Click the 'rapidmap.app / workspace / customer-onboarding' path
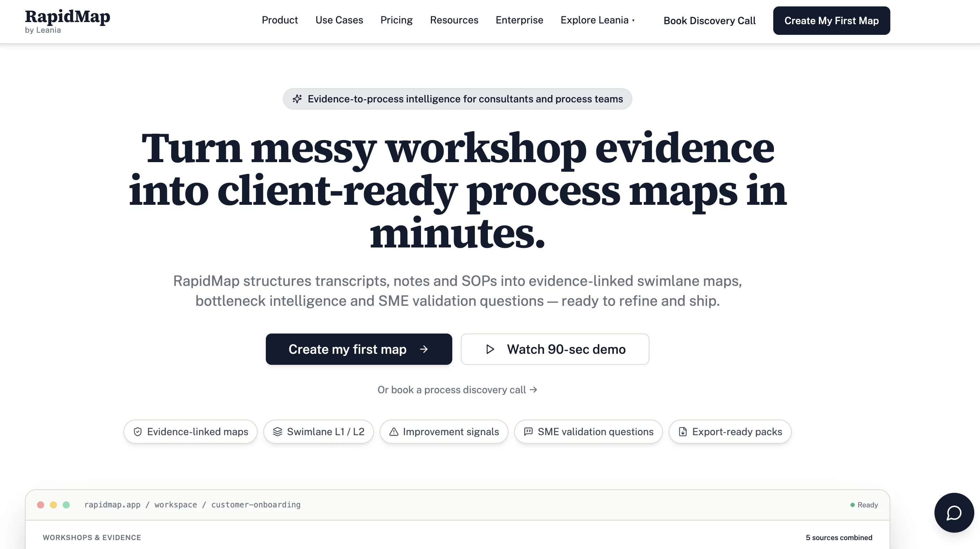 192,505
